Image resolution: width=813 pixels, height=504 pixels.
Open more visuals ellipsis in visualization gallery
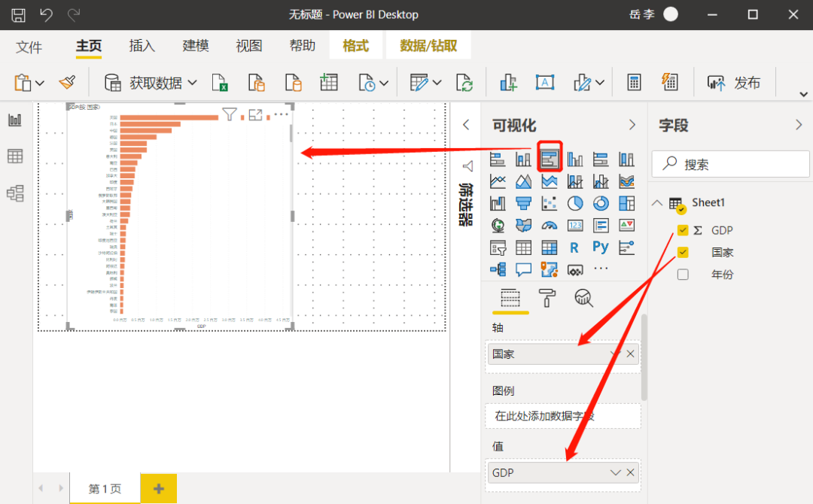(x=601, y=268)
